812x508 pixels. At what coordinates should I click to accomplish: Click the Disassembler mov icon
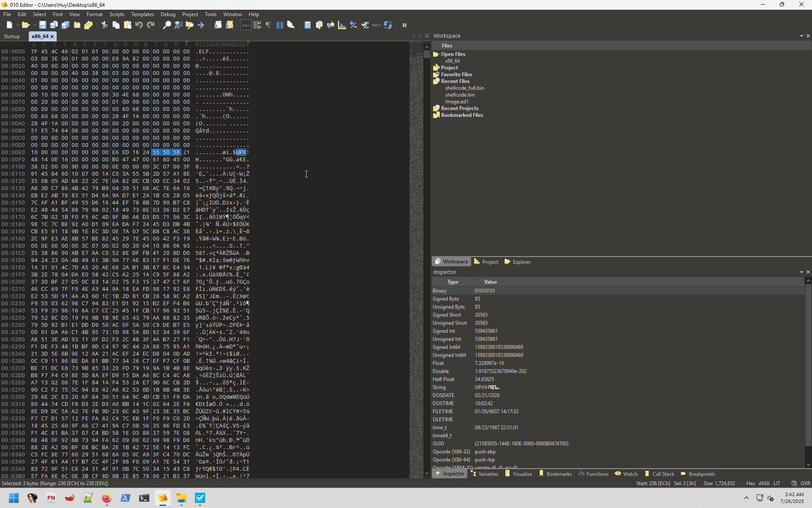(376, 25)
